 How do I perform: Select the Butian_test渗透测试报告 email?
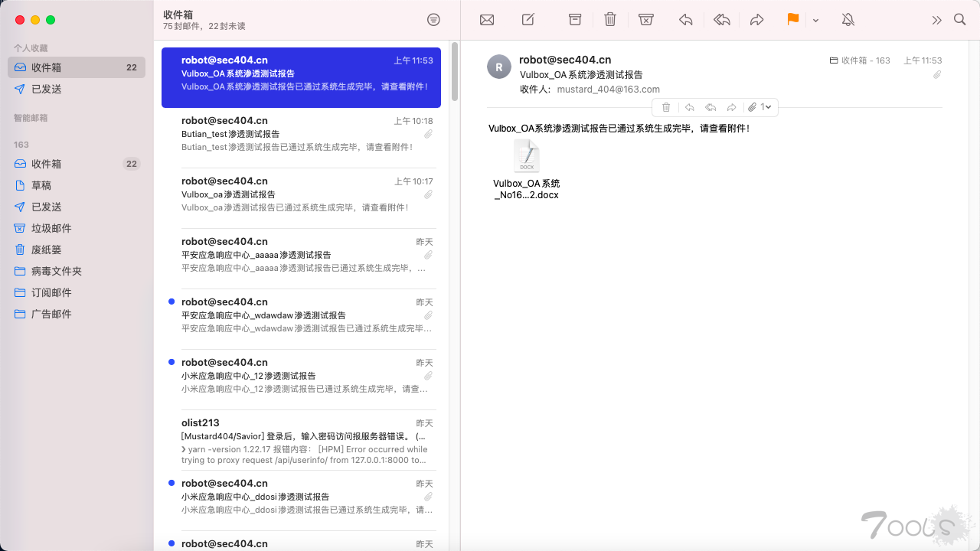pos(301,138)
